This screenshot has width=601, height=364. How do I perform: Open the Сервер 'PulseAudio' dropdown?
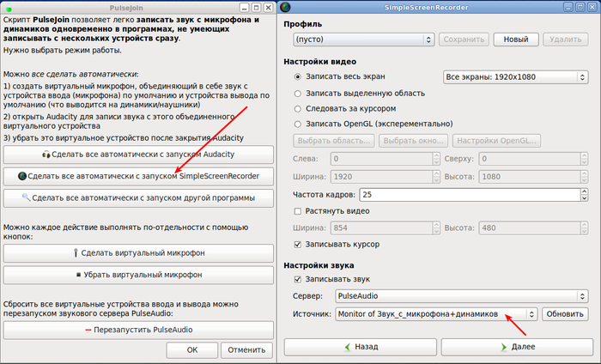[x=462, y=296]
